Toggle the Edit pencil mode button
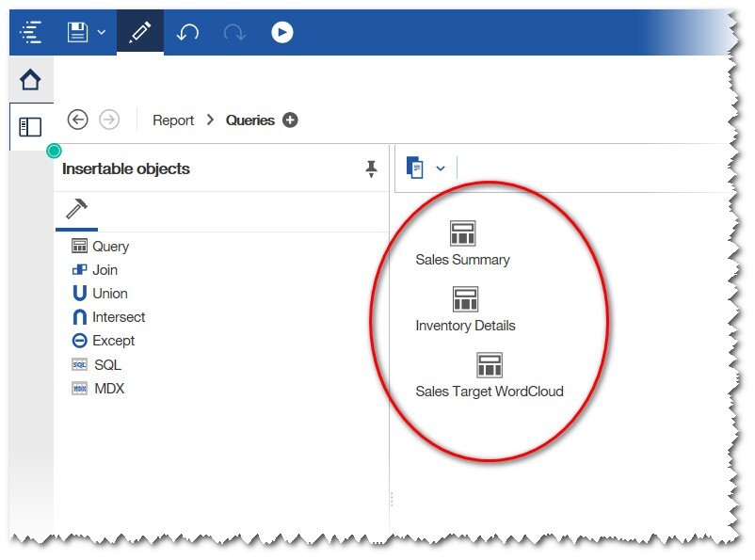 click(x=140, y=32)
